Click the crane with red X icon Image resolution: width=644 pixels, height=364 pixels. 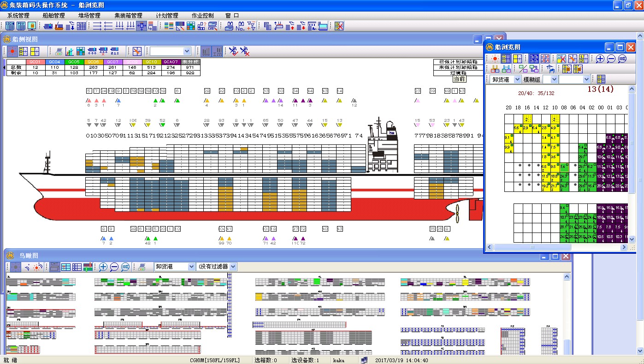(245, 51)
